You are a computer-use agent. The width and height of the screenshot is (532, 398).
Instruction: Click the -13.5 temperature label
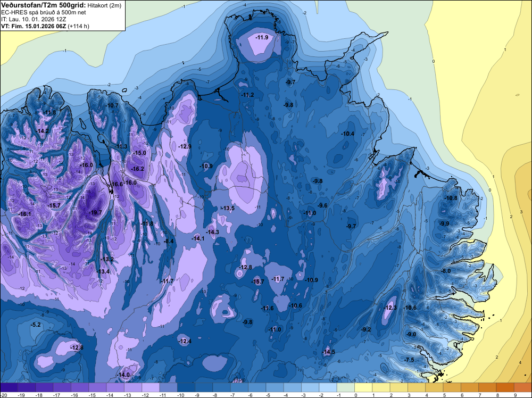coord(228,209)
